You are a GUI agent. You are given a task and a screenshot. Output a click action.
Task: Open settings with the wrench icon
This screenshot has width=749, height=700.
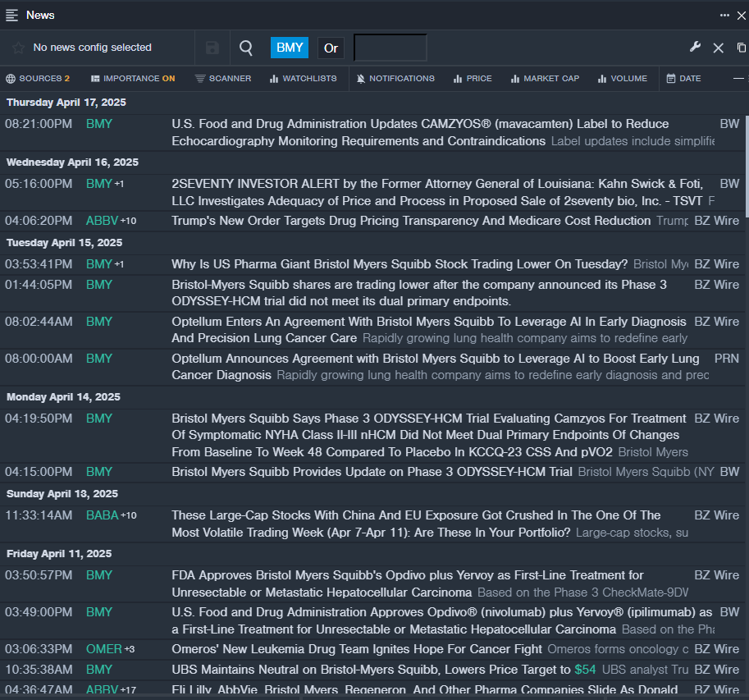click(x=695, y=48)
